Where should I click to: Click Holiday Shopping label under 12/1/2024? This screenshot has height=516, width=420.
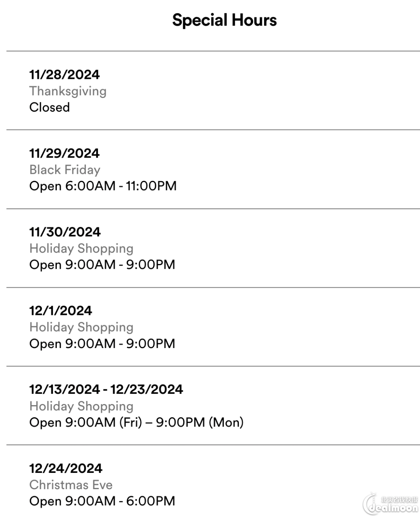[81, 327]
